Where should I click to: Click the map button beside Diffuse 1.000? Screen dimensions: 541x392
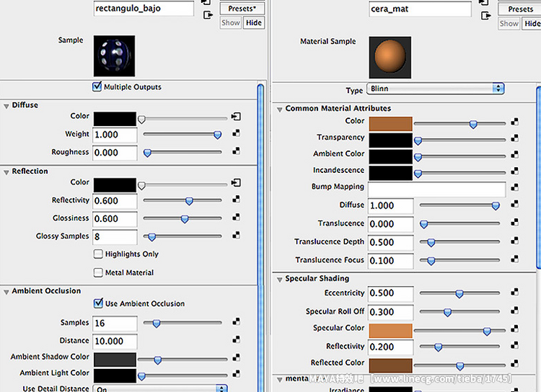514,204
